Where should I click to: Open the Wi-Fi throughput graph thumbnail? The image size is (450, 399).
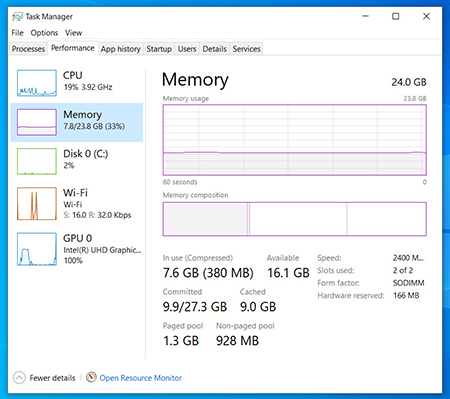tap(37, 203)
